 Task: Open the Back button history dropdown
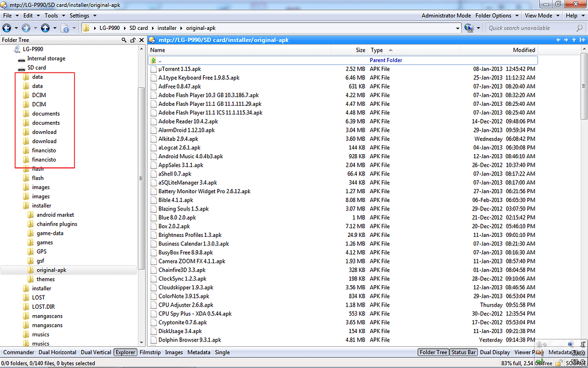(16, 28)
